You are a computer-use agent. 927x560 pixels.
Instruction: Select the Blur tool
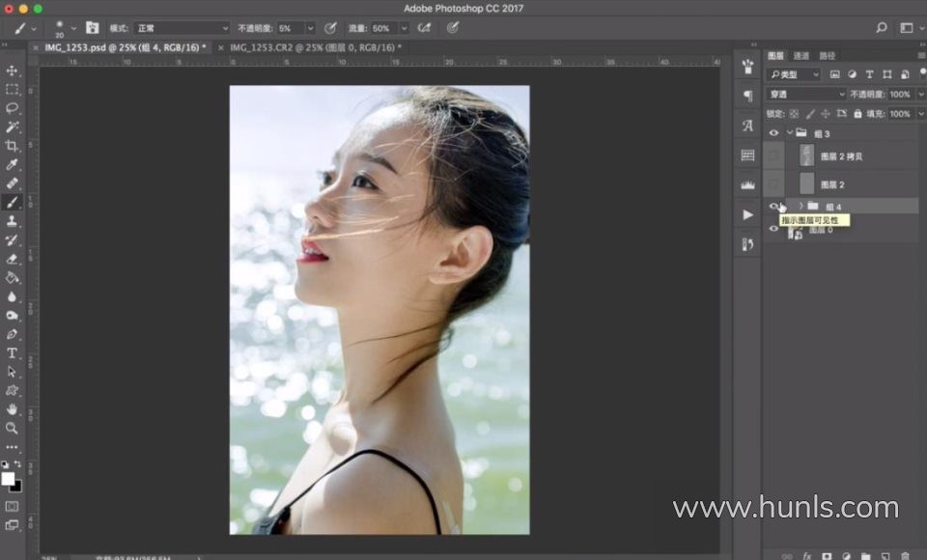pyautogui.click(x=12, y=296)
